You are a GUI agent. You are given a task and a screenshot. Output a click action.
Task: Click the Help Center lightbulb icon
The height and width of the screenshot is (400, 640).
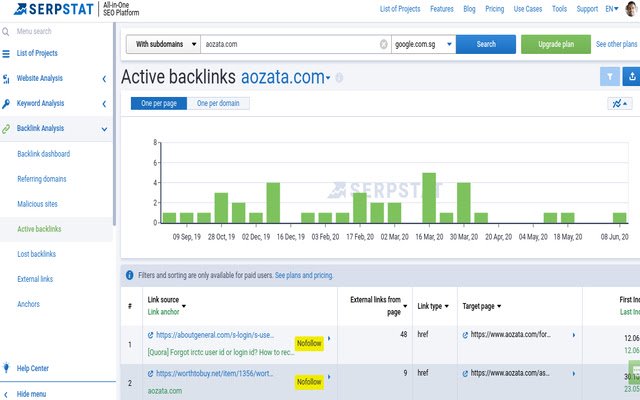tap(6, 368)
